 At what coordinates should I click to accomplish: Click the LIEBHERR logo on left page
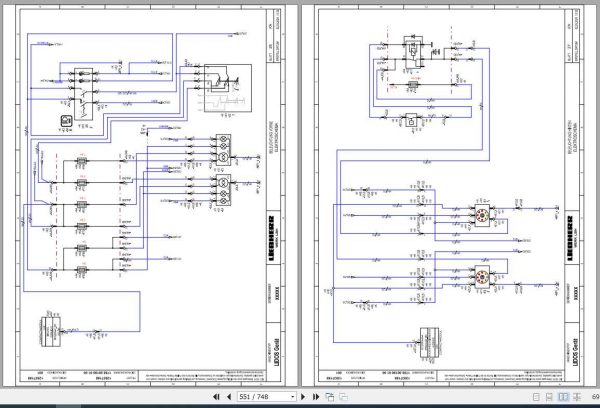(x=271, y=238)
